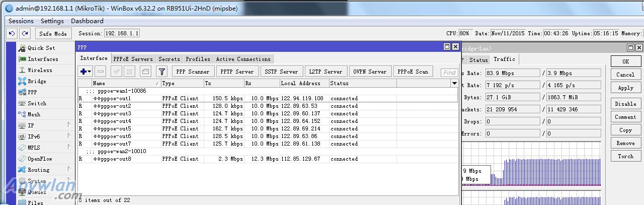Click the comment note icon
Image resolution: width=644 pixels, height=205 pixels.
click(x=145, y=72)
